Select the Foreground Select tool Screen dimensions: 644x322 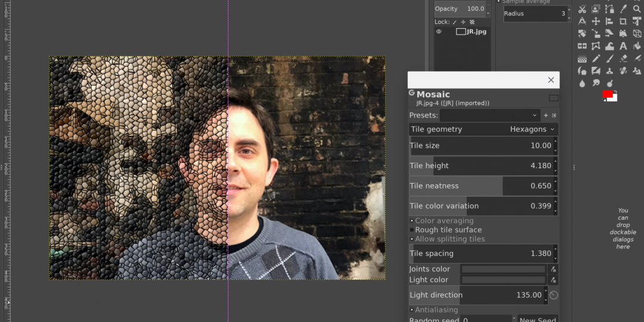tap(596, 8)
